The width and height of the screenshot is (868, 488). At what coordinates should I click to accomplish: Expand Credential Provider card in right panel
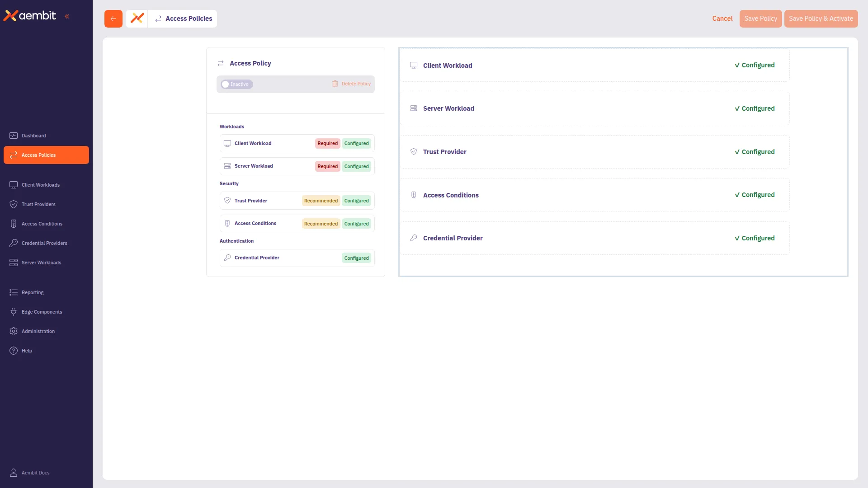[595, 238]
